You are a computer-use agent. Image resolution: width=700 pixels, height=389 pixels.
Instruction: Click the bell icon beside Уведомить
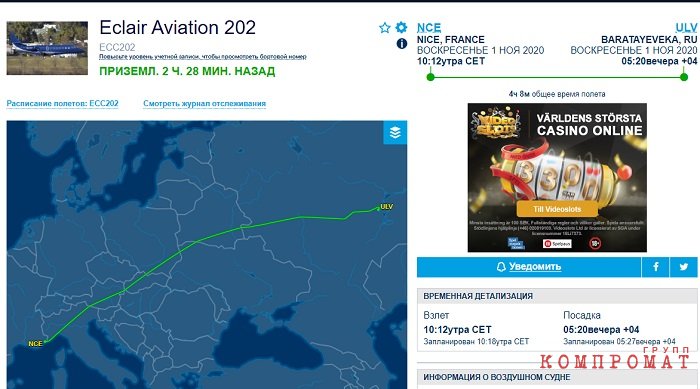point(501,267)
